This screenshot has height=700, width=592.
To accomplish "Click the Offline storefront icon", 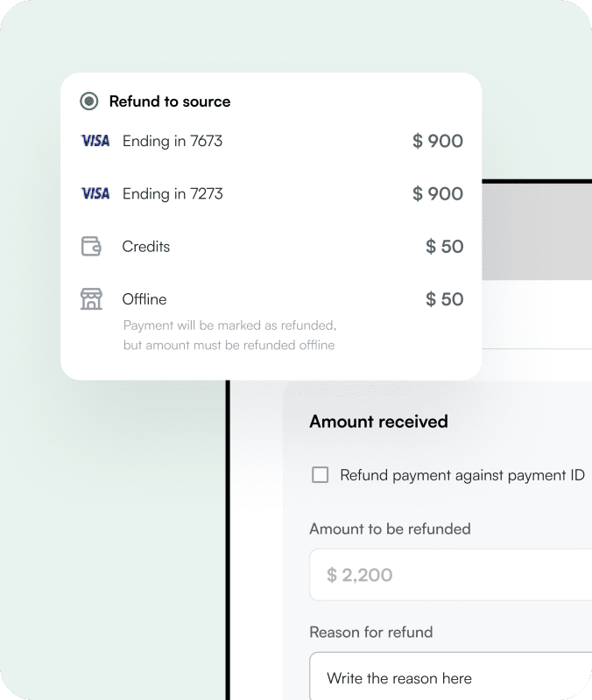I will (91, 299).
